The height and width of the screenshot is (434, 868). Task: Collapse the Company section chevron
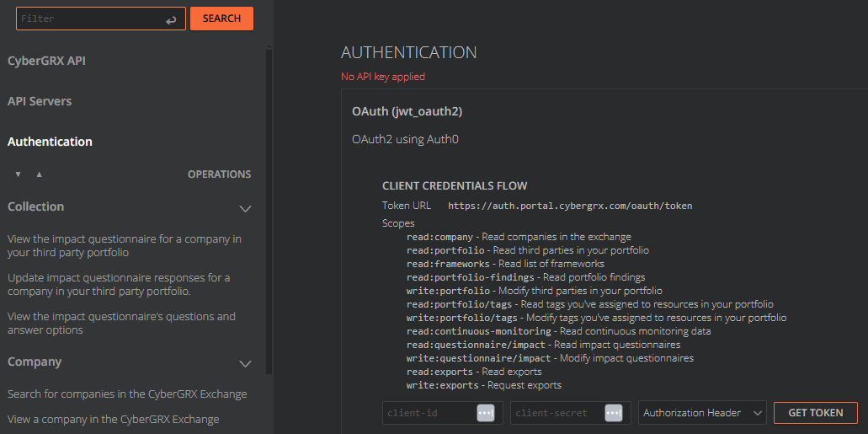pyautogui.click(x=245, y=363)
